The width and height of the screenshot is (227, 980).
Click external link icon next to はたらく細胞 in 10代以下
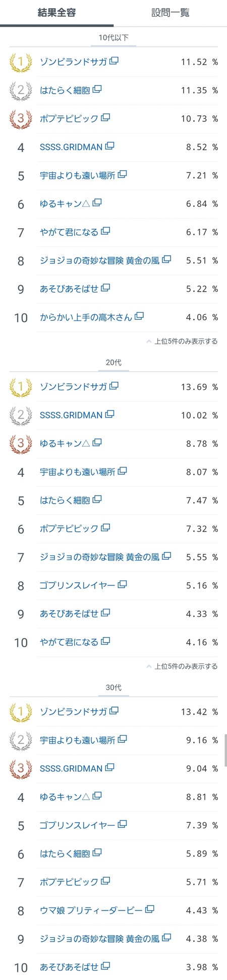97,90
